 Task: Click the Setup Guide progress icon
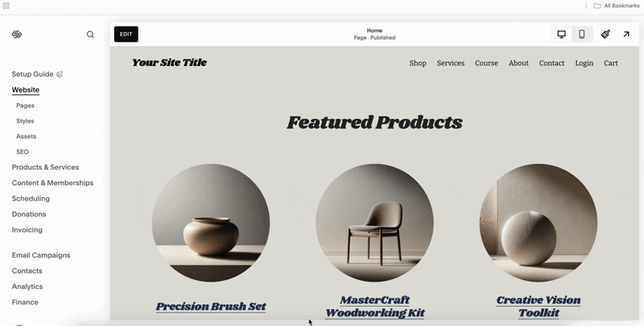(60, 74)
